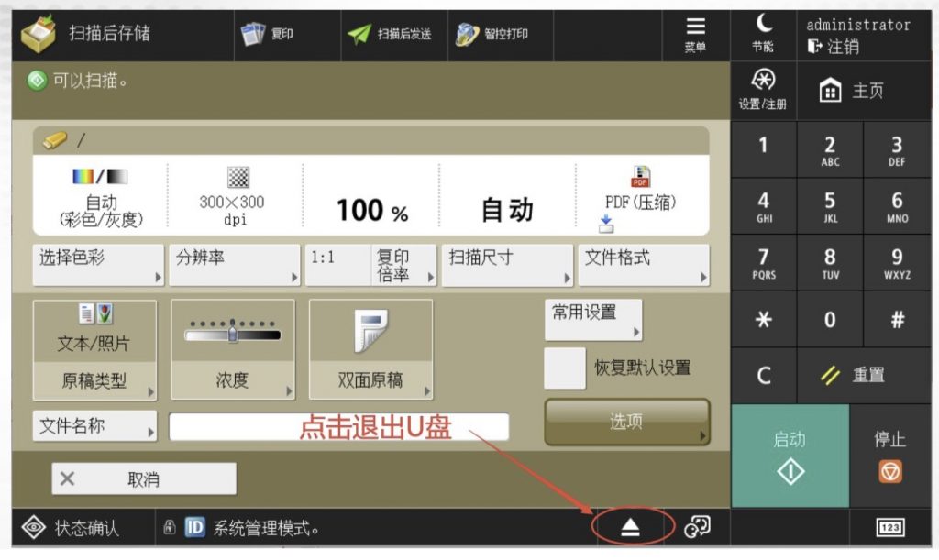This screenshot has width=939, height=560.
Task: Toggle the 恢复默认设置 checkbox
Action: 565,368
